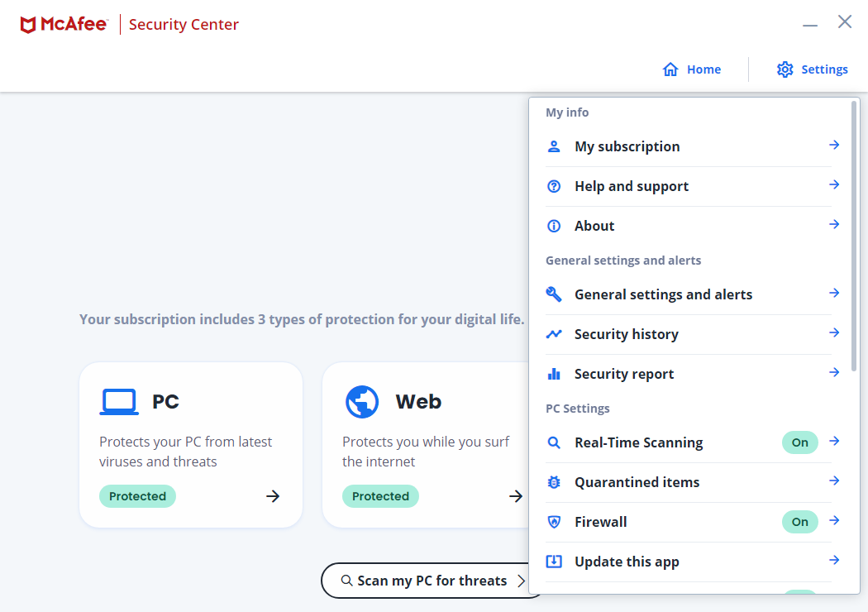This screenshot has width=868, height=612.
Task: Click the question mark Help and support icon
Action: coord(554,186)
